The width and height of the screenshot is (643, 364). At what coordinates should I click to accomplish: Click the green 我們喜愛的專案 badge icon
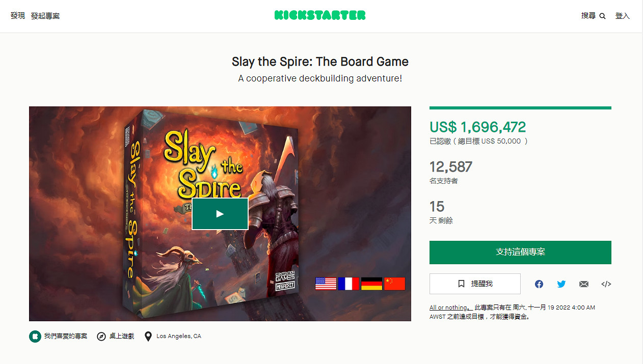(x=35, y=337)
